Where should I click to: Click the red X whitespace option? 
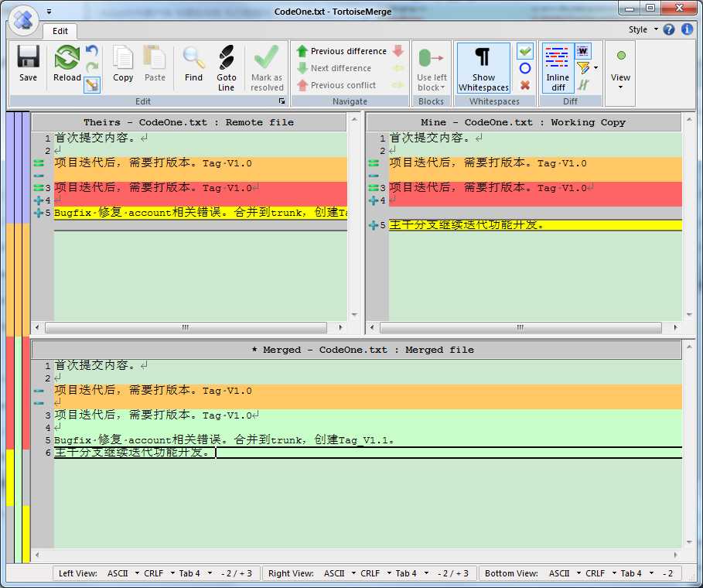[x=525, y=85]
